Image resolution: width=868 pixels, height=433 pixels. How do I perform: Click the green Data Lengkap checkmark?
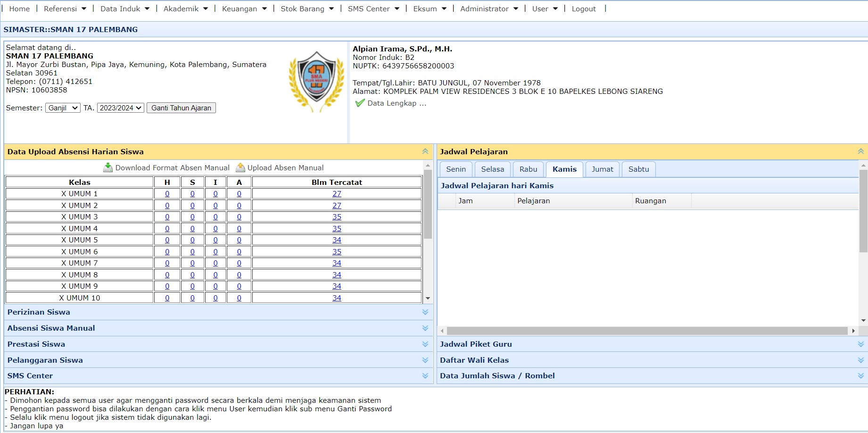coord(360,103)
